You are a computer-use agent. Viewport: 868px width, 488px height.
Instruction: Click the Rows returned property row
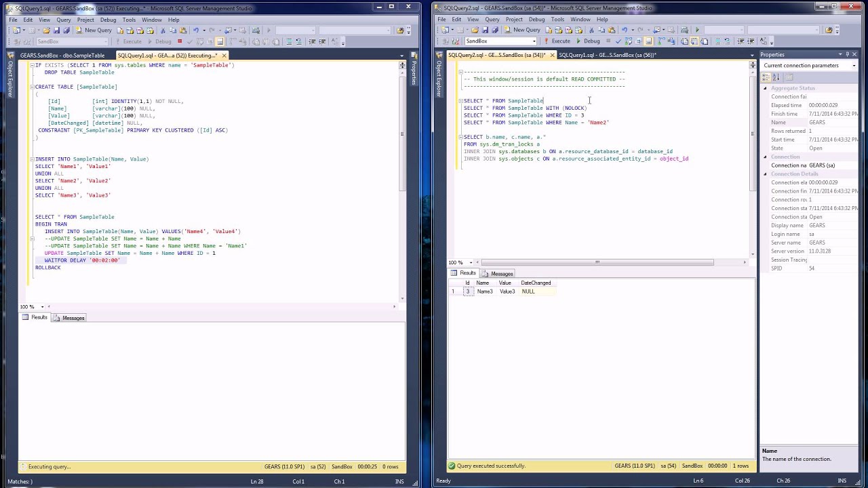pyautogui.click(x=810, y=131)
